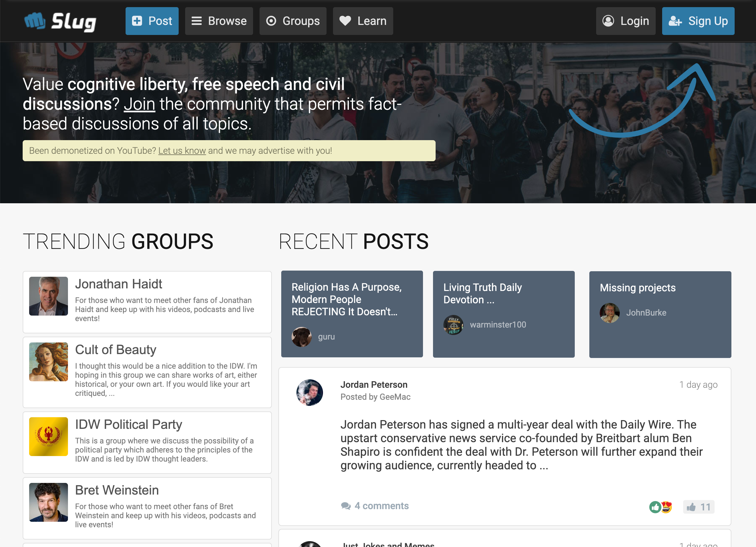The image size is (756, 547).
Task: Click the Sign Up button
Action: point(698,21)
